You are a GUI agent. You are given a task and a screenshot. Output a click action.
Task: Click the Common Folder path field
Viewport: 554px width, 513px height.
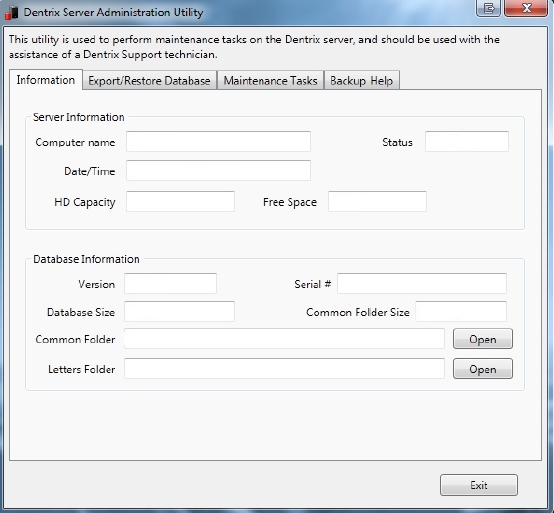coord(284,338)
